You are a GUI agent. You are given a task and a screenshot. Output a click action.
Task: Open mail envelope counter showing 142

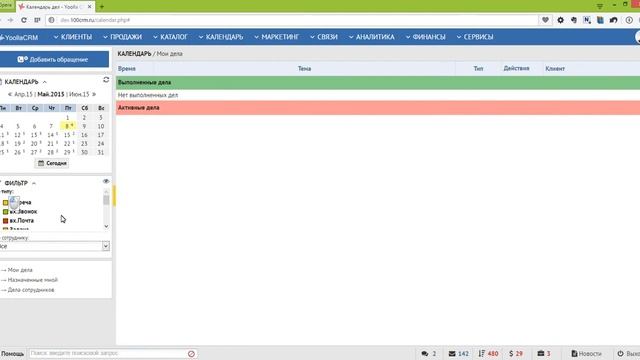(458, 353)
